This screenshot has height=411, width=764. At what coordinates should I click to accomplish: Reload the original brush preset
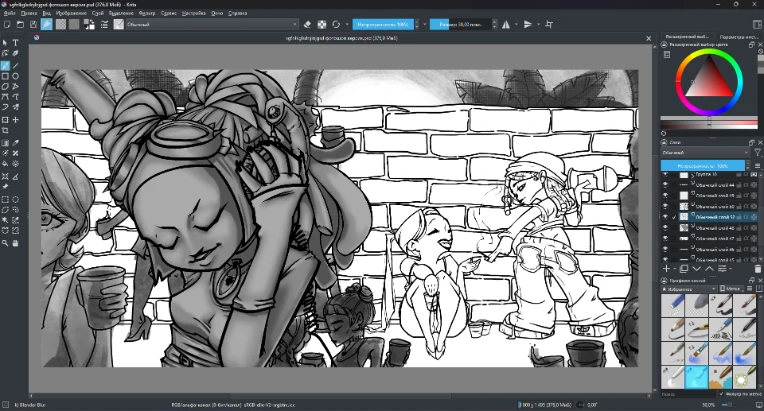[x=336, y=24]
